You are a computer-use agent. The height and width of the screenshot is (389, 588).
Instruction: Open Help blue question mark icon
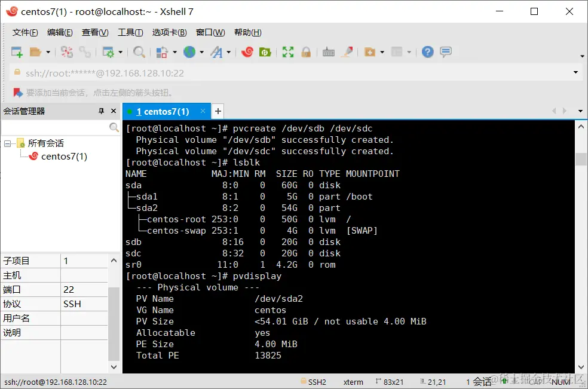click(427, 52)
